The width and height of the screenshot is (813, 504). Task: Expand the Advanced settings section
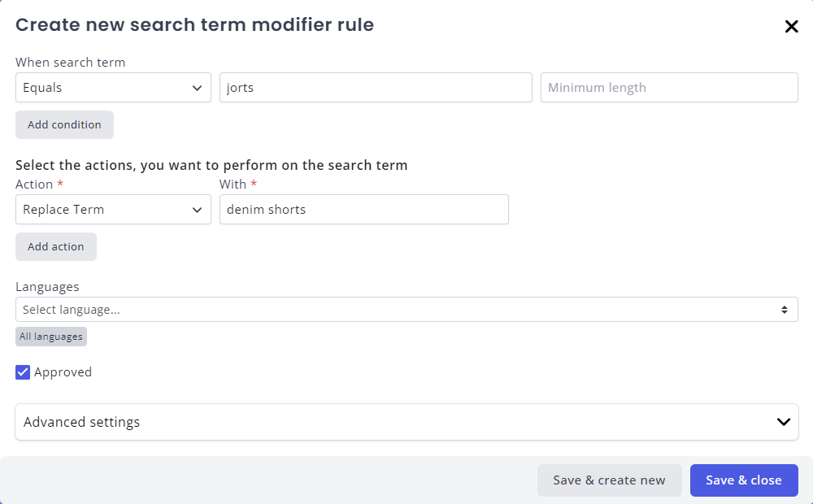tap(406, 422)
